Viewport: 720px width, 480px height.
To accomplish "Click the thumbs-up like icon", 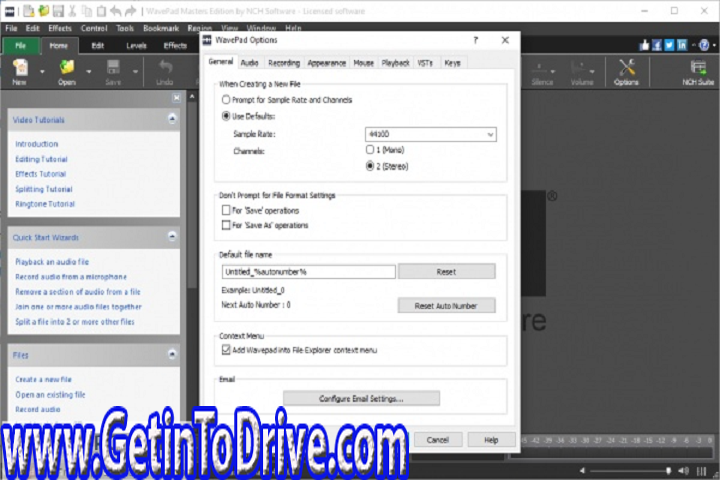I will pos(644,45).
